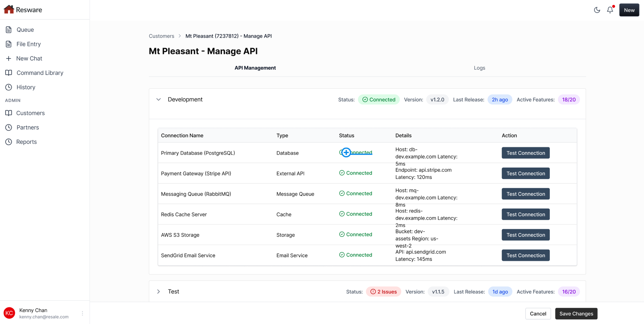Click Redis Cache connected check icon
Screen dimensions: 644x324
coord(342,214)
